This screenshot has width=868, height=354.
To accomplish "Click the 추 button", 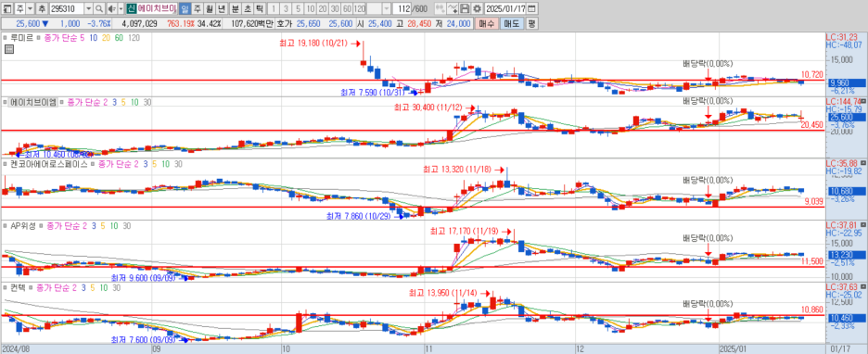I will pyautogui.click(x=42, y=9).
